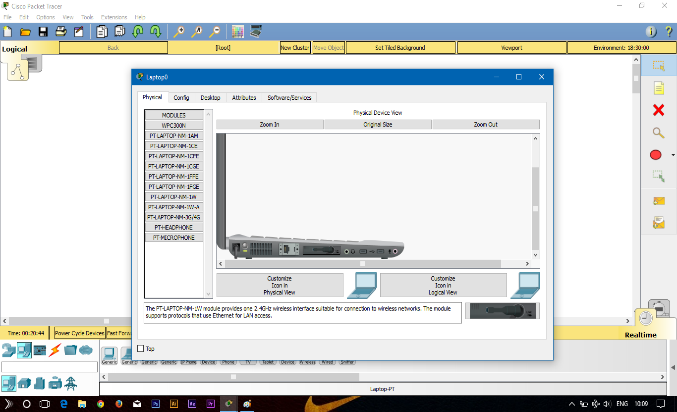
Task: Click the device view vertical scrollbar thumb
Action: [x=535, y=209]
